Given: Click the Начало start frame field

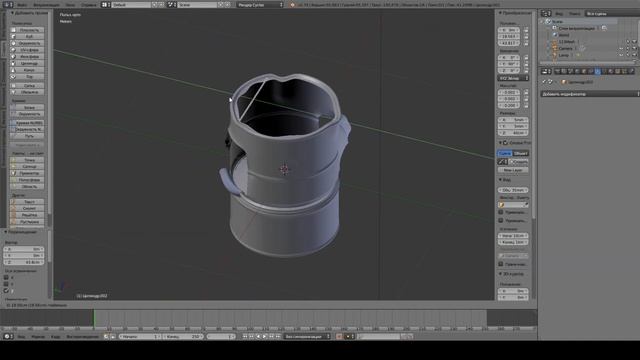Looking at the screenshot, I should click(140, 336).
